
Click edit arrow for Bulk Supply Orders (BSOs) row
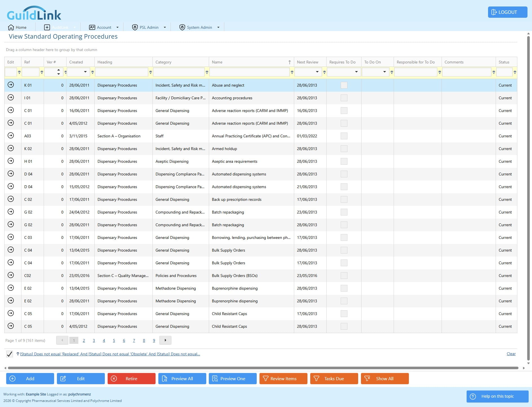[x=11, y=275]
